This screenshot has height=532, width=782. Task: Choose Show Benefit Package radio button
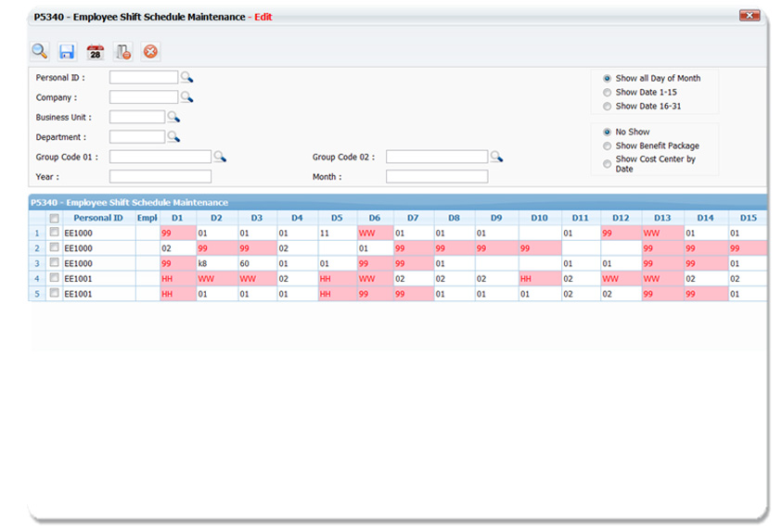(x=608, y=146)
